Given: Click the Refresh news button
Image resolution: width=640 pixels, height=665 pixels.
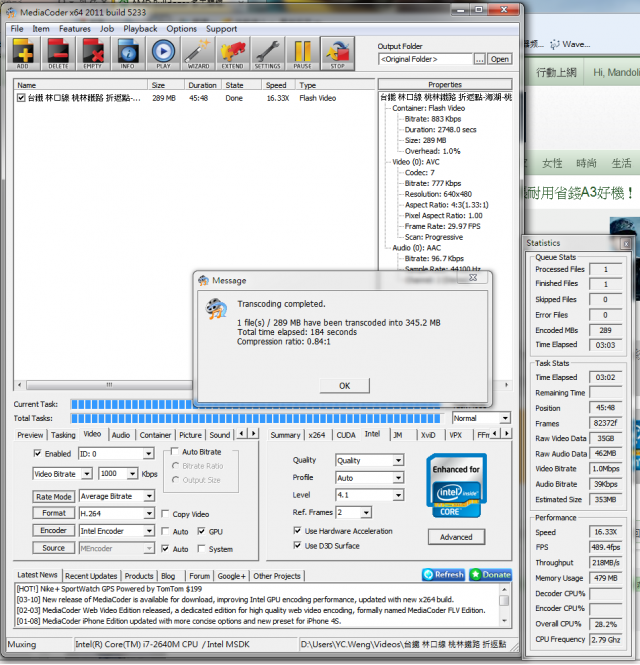Looking at the screenshot, I should pos(443,575).
